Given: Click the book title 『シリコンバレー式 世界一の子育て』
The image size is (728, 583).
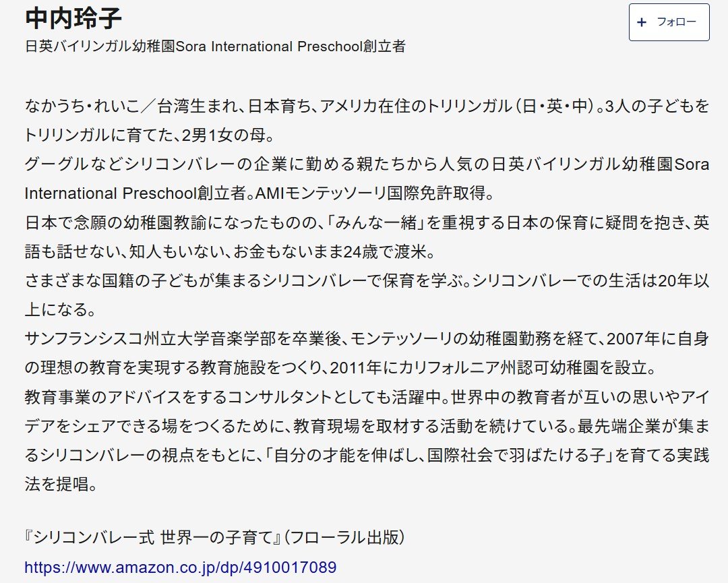Looking at the screenshot, I should click(x=152, y=538).
